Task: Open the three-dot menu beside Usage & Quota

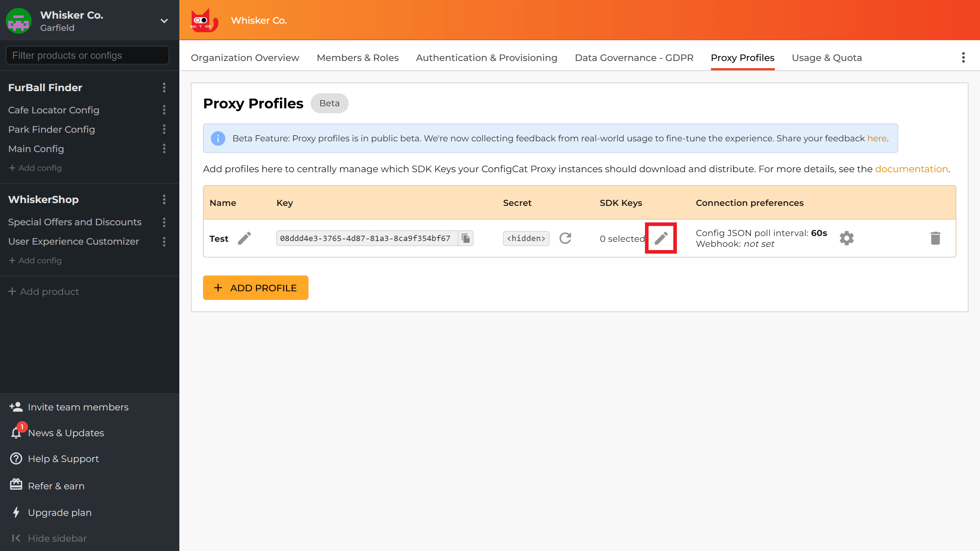Action: (x=963, y=57)
